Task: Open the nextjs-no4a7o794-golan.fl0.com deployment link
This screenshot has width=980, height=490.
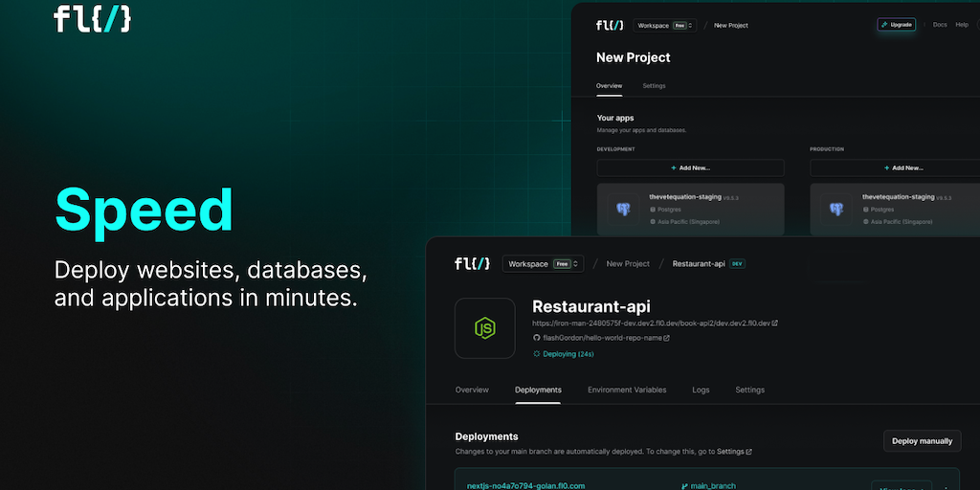Action: (x=524, y=486)
